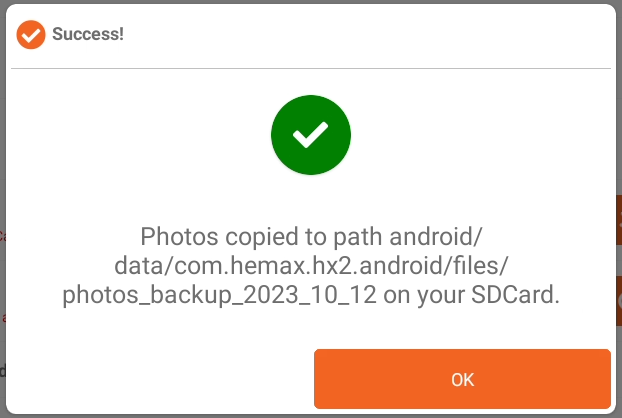Click the "Success!" dialog title text

(x=88, y=34)
